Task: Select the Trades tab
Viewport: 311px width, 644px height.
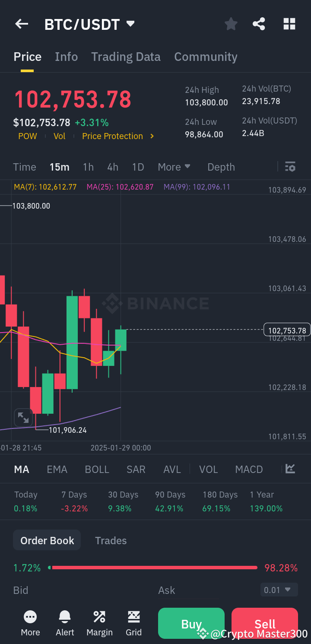Action: (x=111, y=540)
